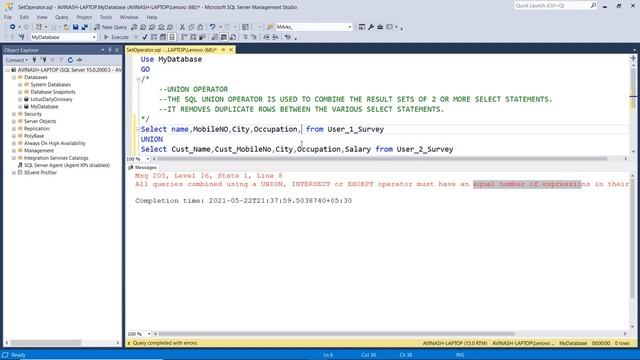Viewport: 640px width, 360px height.
Task: Open the editor 100 % zoom dropdown
Action: pyautogui.click(x=148, y=159)
